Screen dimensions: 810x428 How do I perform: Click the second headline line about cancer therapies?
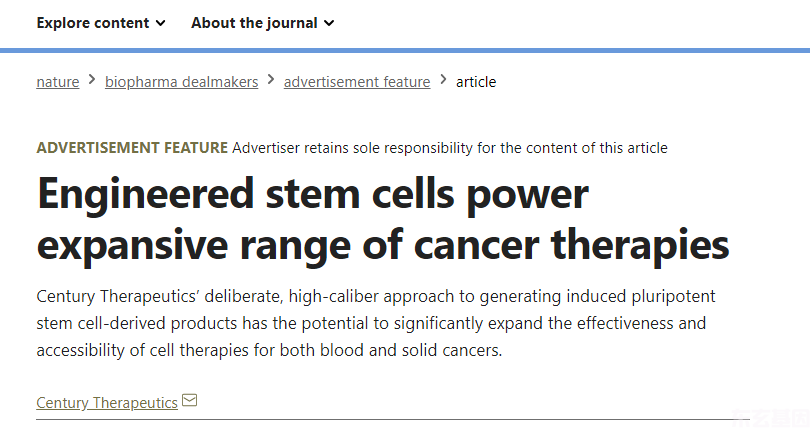coord(383,246)
